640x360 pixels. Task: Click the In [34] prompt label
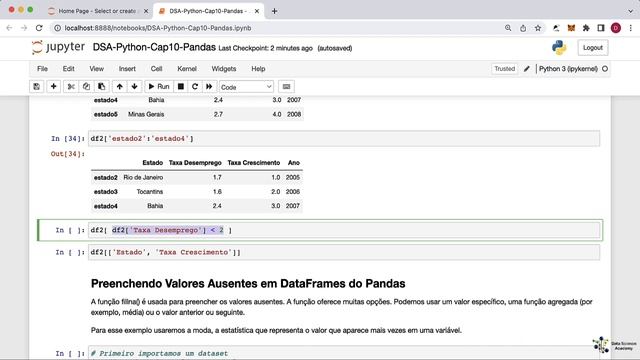pyautogui.click(x=68, y=139)
